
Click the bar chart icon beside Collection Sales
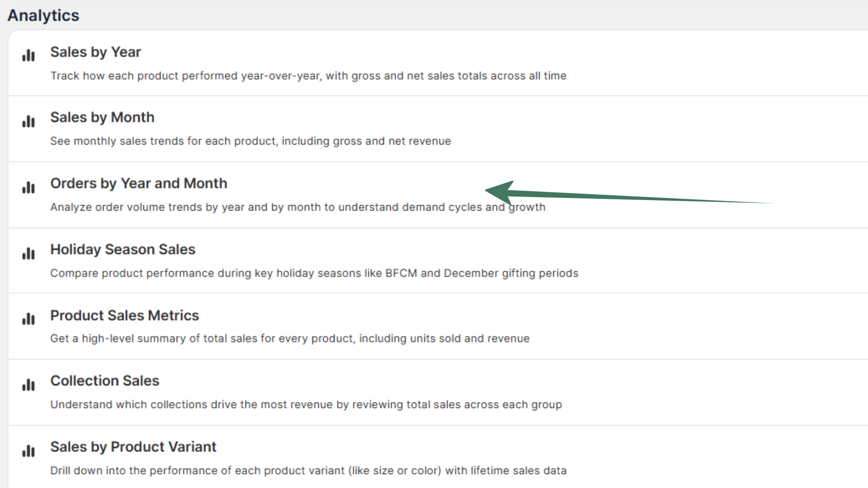coord(28,385)
